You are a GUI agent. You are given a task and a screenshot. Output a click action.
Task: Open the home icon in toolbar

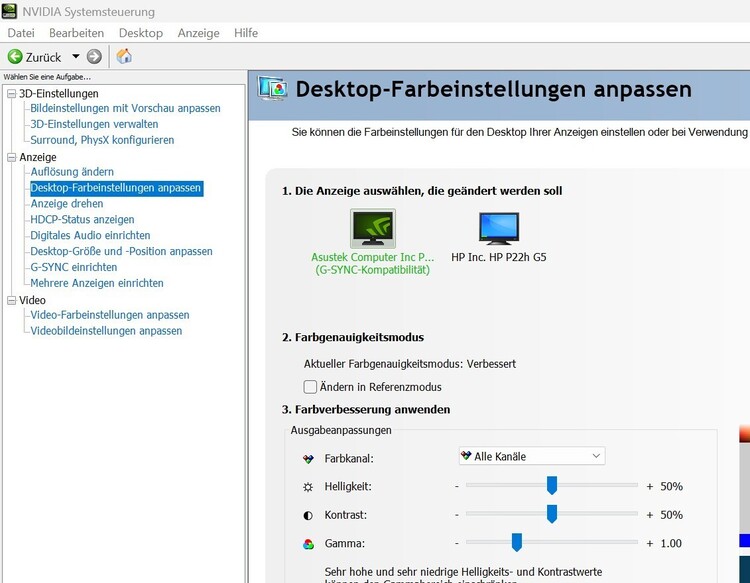tap(124, 56)
